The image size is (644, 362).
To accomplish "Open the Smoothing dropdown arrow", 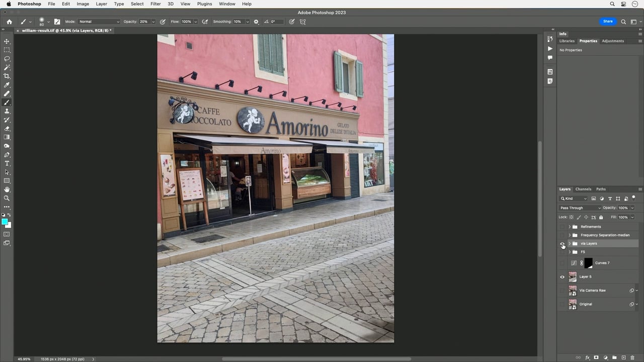I will 247,22.
